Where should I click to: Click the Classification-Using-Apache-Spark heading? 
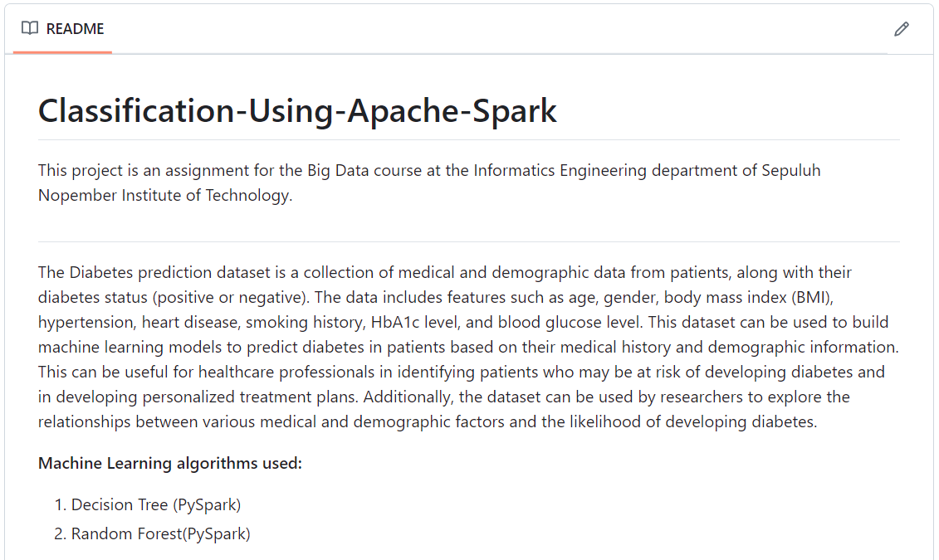[x=297, y=110]
